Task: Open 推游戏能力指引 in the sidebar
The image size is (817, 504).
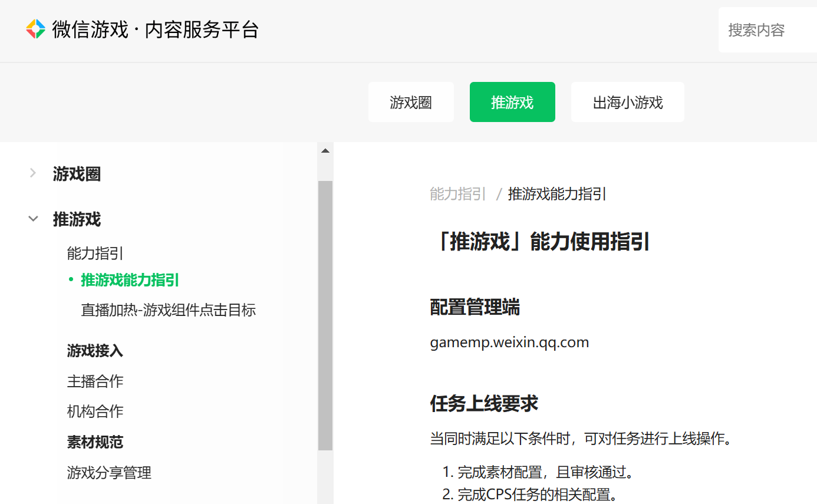Action: (x=130, y=280)
